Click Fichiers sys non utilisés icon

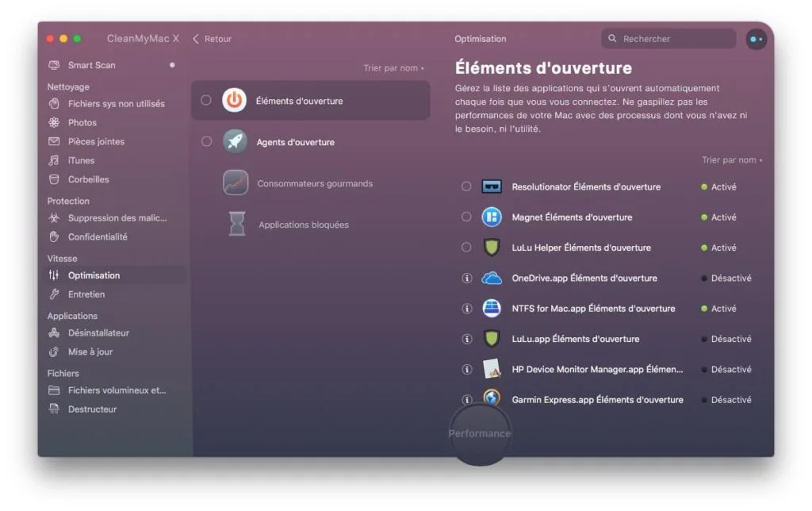coord(54,104)
